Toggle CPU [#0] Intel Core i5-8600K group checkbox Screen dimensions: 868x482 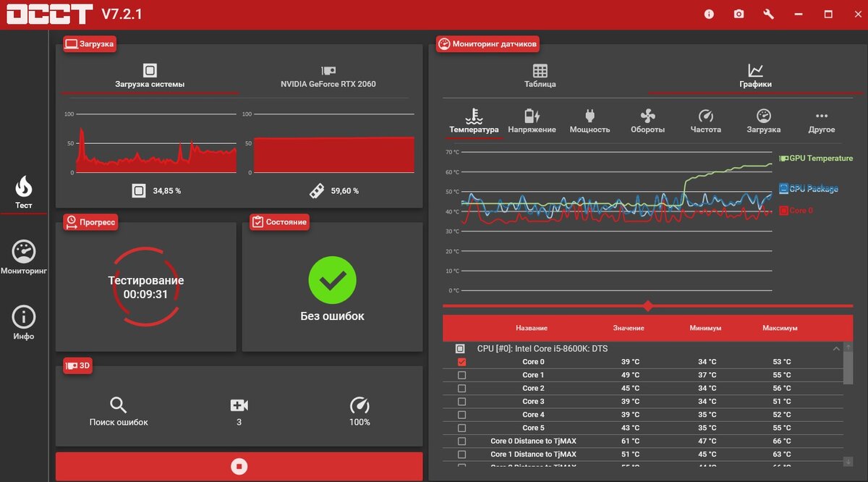coord(460,348)
